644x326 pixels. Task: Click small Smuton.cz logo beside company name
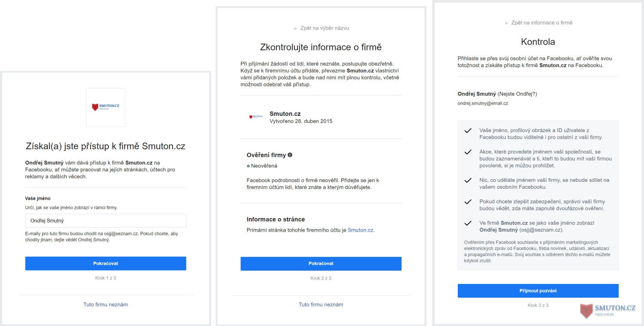point(256,117)
